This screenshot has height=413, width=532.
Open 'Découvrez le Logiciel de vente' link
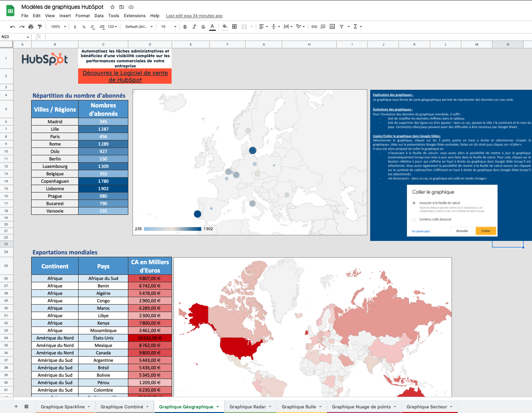(125, 76)
